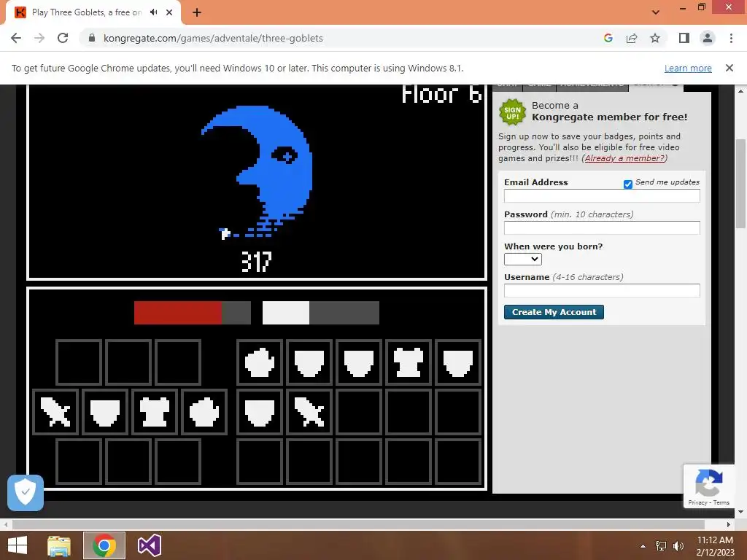View site information via lock icon
This screenshot has width=747, height=560.
(x=92, y=38)
